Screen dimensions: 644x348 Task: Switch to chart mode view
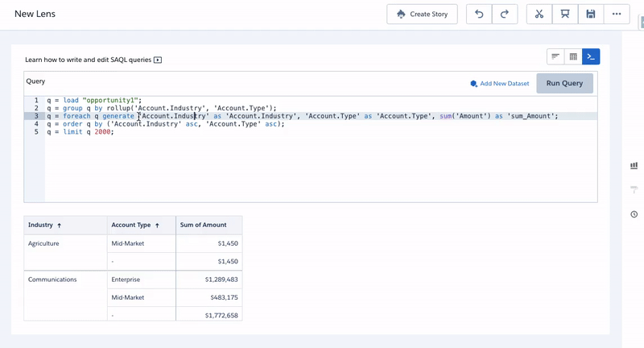pos(555,56)
